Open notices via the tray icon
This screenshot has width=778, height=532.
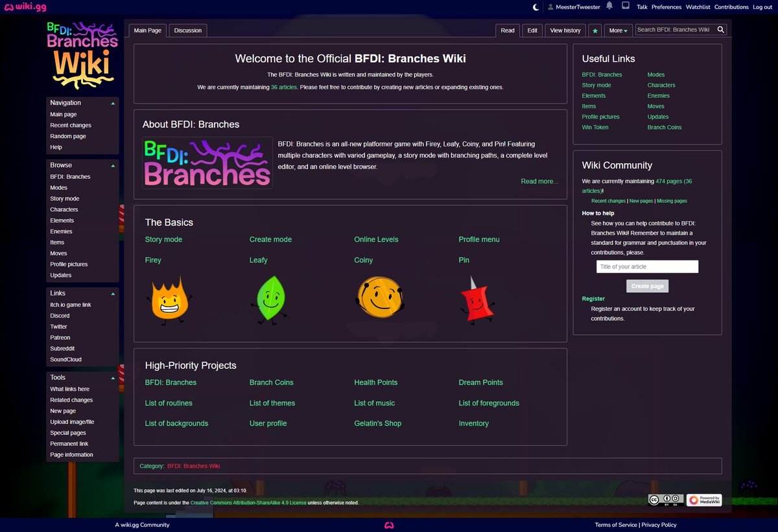(626, 6)
